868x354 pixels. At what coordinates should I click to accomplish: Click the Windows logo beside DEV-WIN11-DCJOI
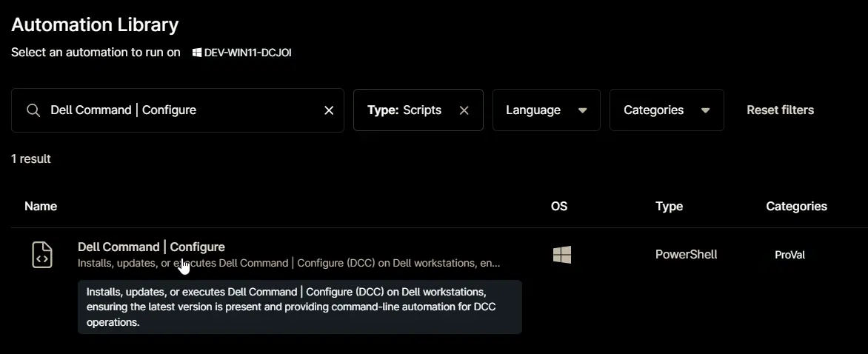point(196,53)
